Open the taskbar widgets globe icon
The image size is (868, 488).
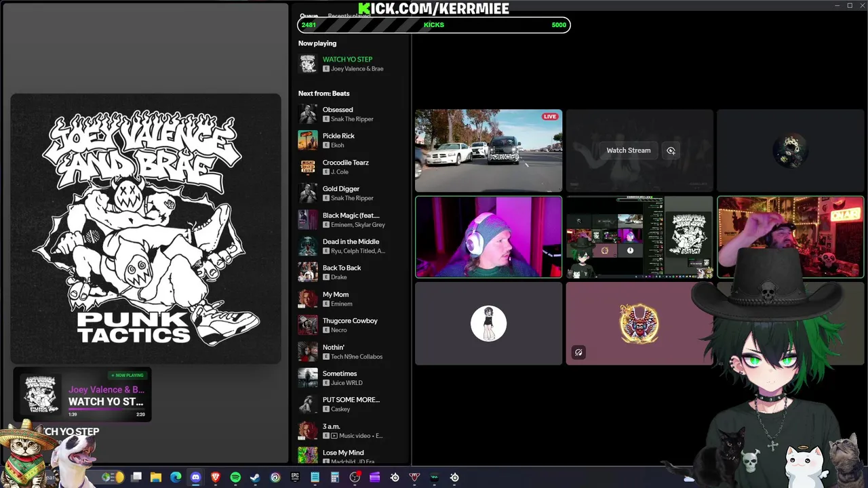tap(112, 477)
